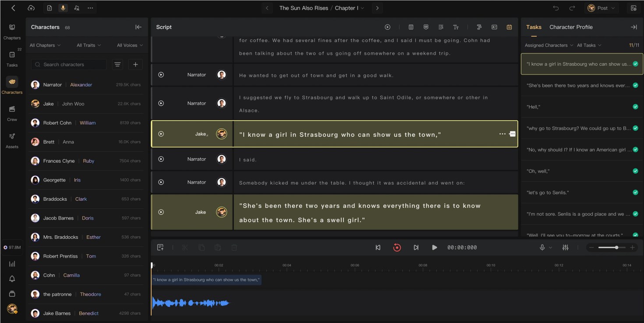Click the add character plus button
The width and height of the screenshot is (644, 323).
pos(135,64)
